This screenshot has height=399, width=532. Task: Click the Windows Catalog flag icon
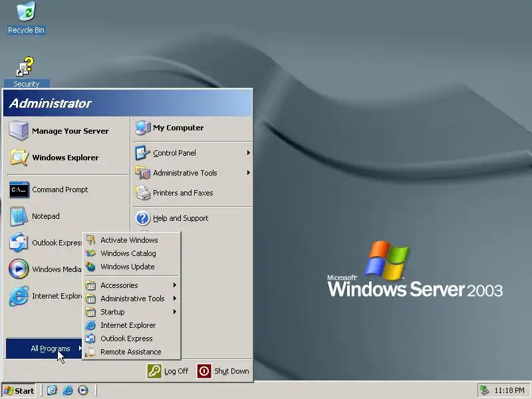[x=90, y=253]
